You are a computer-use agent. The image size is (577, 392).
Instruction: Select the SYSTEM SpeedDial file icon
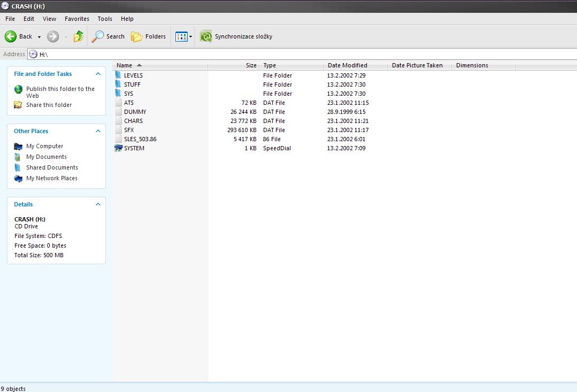(118, 148)
